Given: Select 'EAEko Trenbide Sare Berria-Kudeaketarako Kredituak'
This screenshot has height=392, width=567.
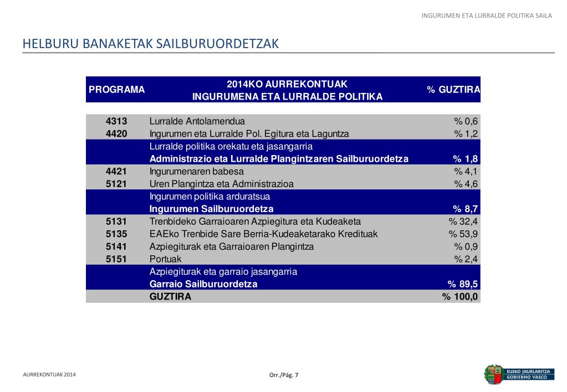Looking at the screenshot, I should click(263, 234).
